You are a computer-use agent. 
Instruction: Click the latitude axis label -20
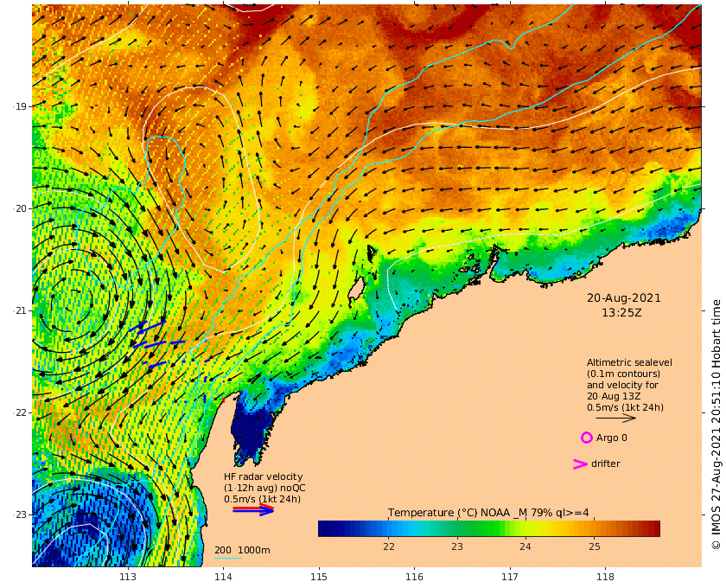click(20, 209)
